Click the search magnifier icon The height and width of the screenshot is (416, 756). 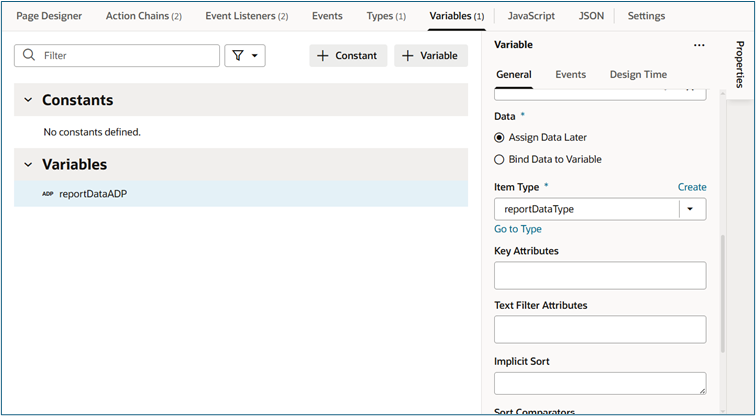point(29,56)
